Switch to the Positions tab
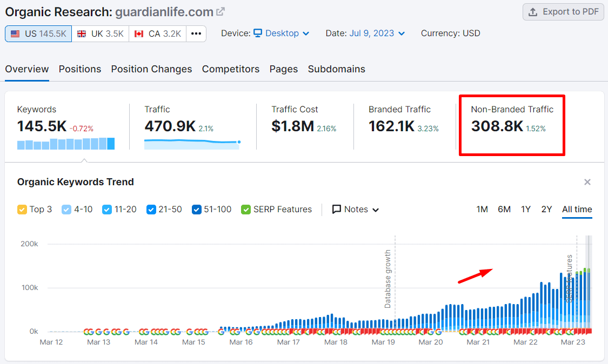608x364 pixels. (80, 69)
